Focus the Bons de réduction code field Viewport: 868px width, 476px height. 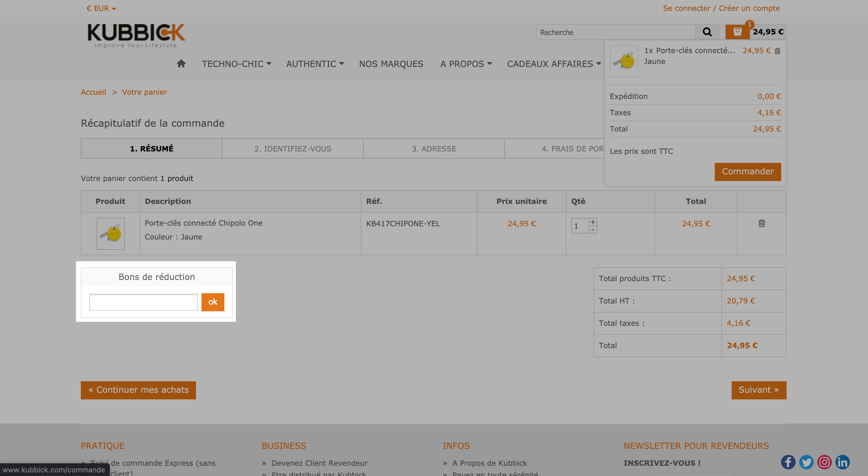143,302
